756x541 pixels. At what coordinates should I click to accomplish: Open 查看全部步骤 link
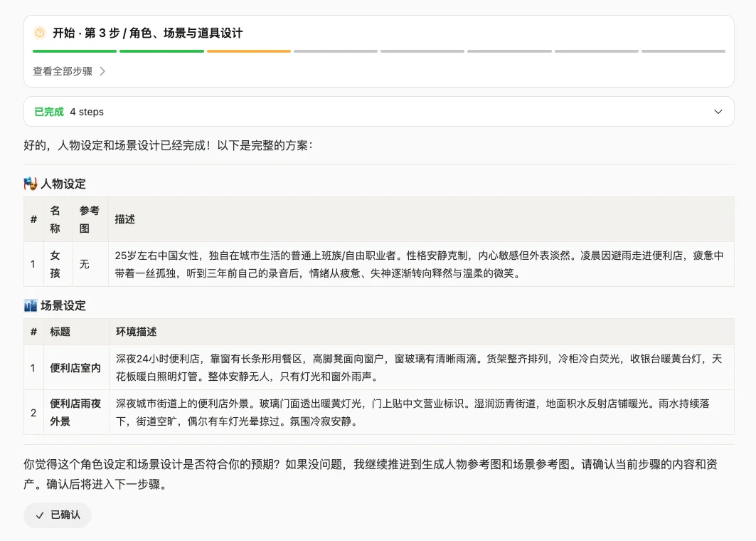63,71
